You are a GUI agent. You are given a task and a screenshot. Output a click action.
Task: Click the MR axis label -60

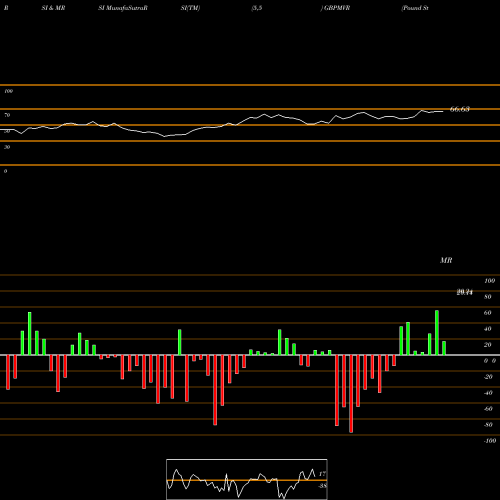click(x=488, y=409)
